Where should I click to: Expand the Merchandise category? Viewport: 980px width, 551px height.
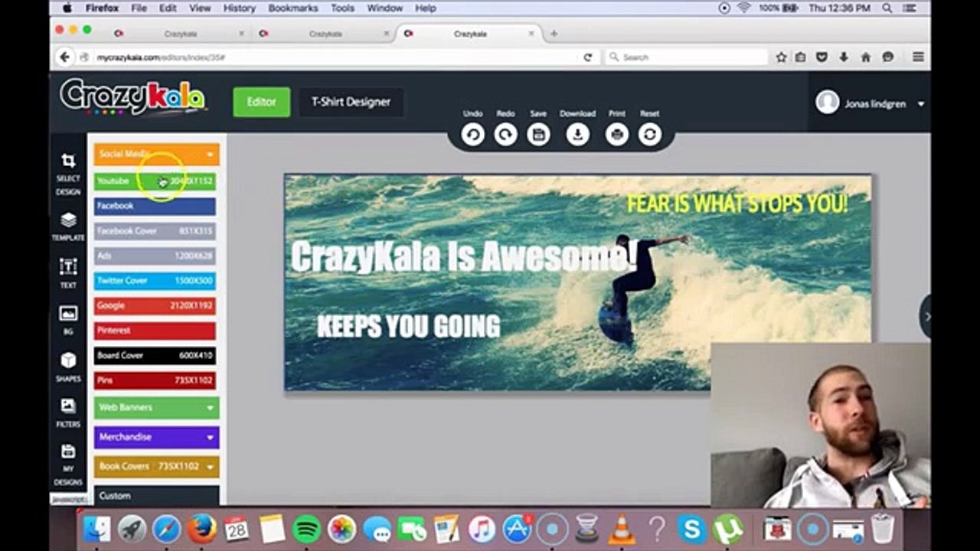(x=156, y=437)
